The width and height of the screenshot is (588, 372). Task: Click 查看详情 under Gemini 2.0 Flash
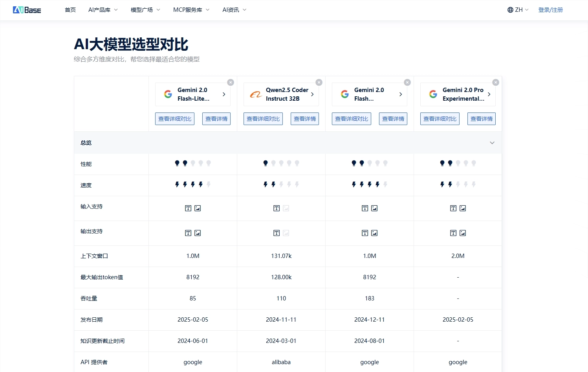pos(393,119)
